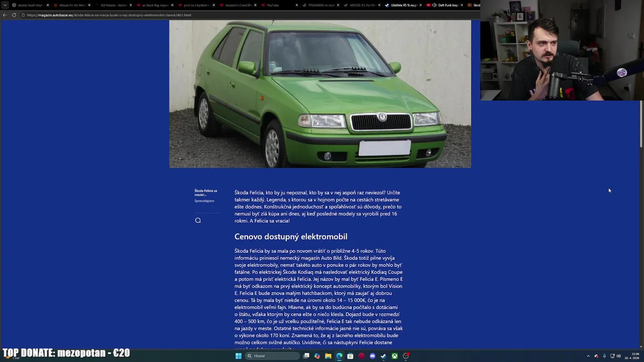644x362 pixels.
Task: Launch Copilot from the taskbar
Action: pos(317,356)
